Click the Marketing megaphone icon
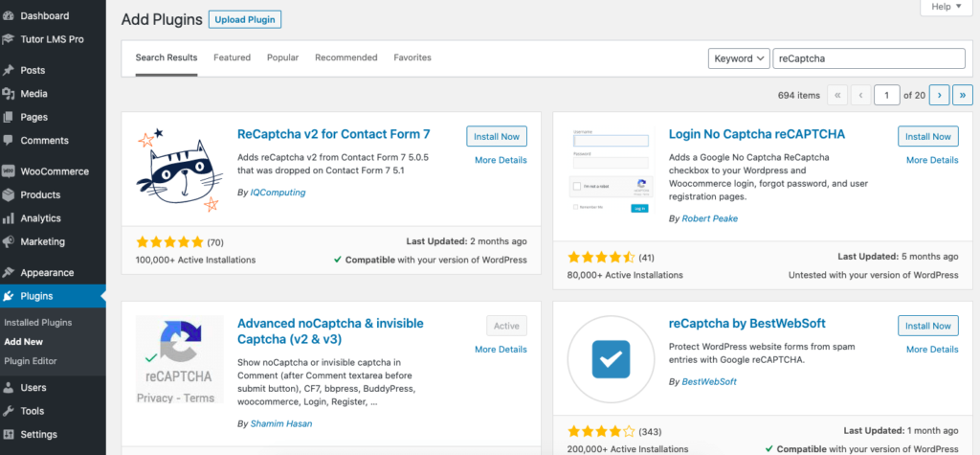 (x=8, y=241)
